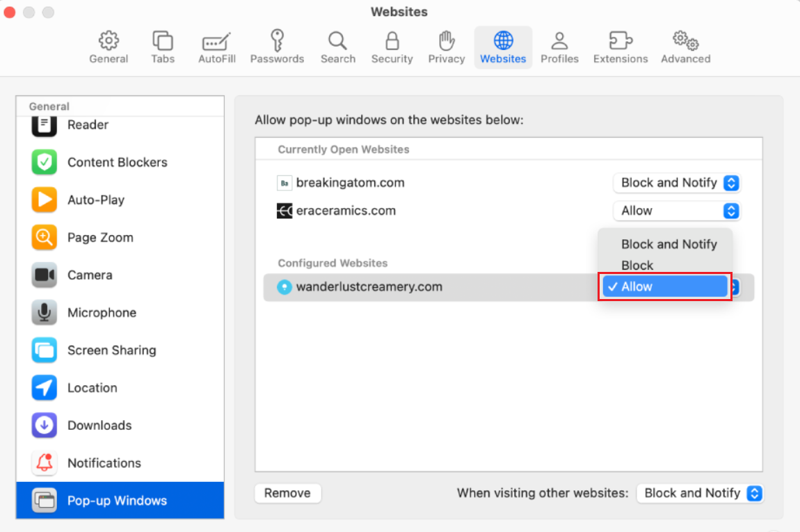Click the Camera icon in sidebar
This screenshot has height=532, width=800.
pyautogui.click(x=45, y=275)
